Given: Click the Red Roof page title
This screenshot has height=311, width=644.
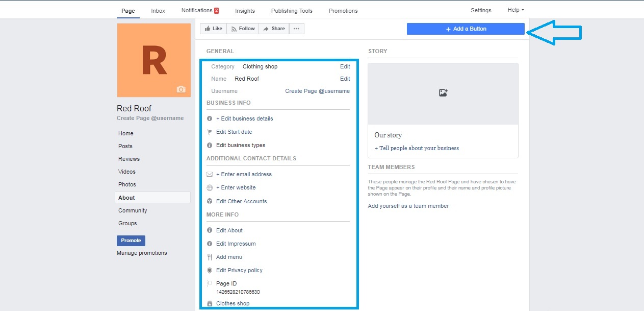Looking at the screenshot, I should point(134,108).
